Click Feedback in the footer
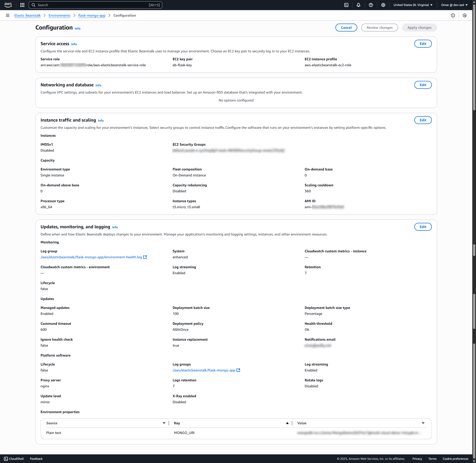 click(x=36, y=459)
